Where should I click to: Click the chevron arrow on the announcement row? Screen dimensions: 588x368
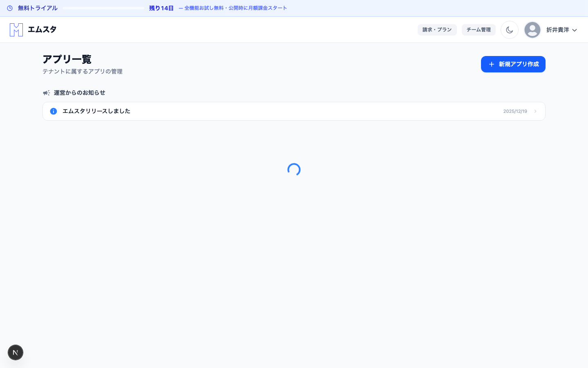[x=535, y=111]
